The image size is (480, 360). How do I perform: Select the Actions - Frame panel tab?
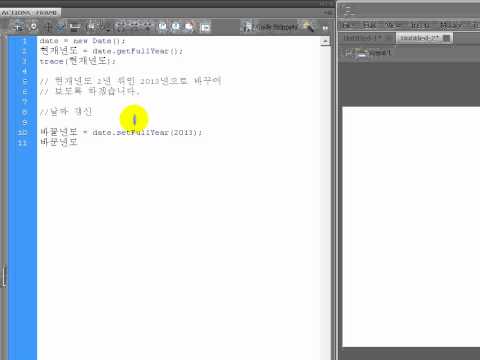(30, 13)
